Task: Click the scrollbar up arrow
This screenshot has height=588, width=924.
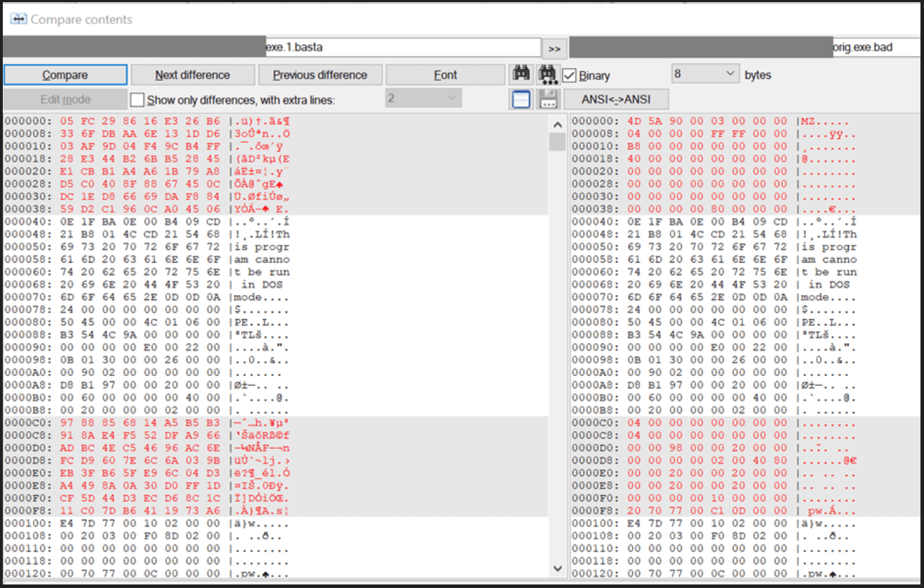Action: point(558,125)
